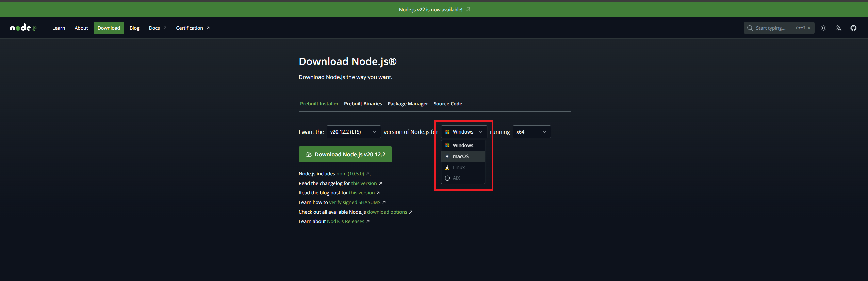Open the language translation icon
The image size is (868, 281).
838,28
